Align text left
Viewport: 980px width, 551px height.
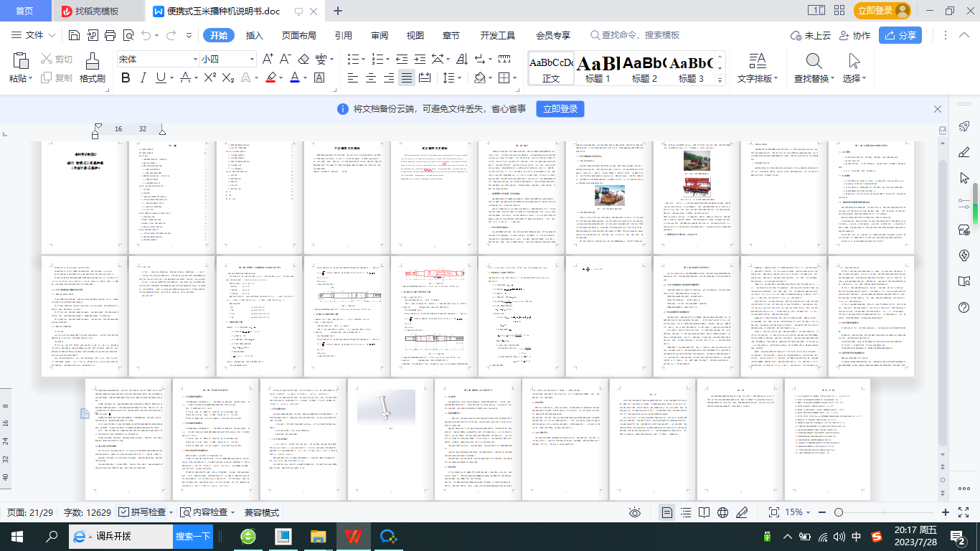point(353,77)
